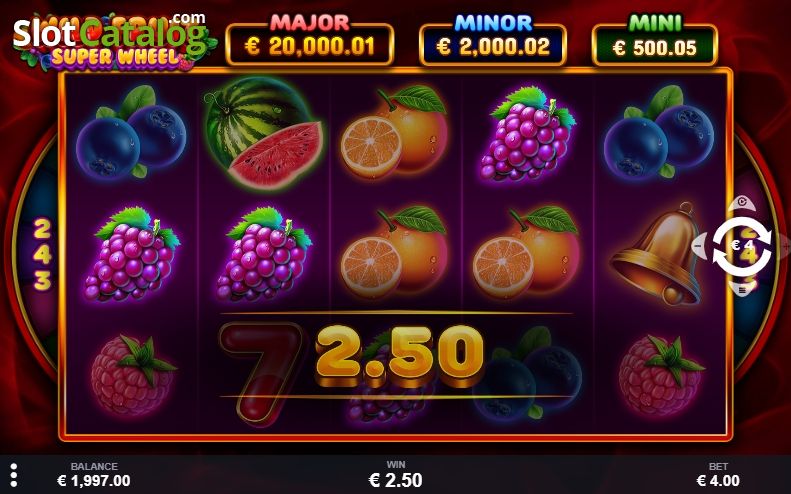Decrease the bet with the minus button
Image resolution: width=791 pixels, height=494 pixels.
click(698, 246)
